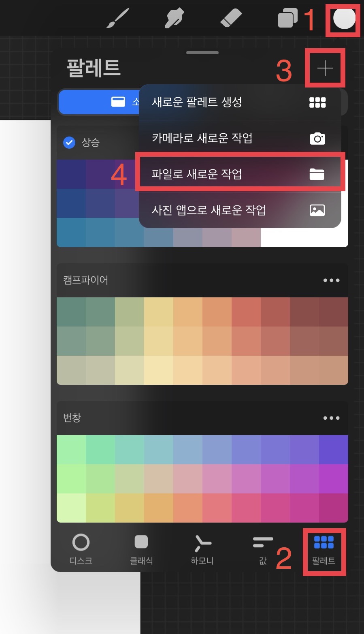This screenshot has height=634, width=364.
Task: Pick the dusty pink swatch in 상승 bottom row
Action: click(246, 237)
